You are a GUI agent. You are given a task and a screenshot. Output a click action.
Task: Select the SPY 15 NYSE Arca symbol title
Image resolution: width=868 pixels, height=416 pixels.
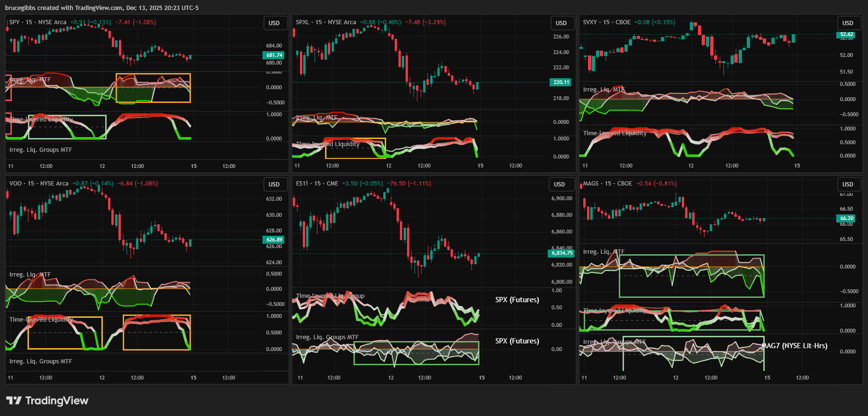coord(38,22)
